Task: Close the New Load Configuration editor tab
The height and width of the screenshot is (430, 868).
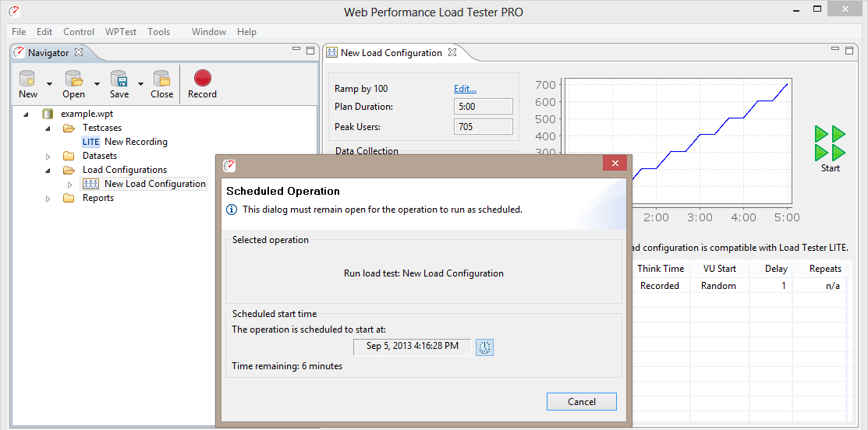Action: 452,52
